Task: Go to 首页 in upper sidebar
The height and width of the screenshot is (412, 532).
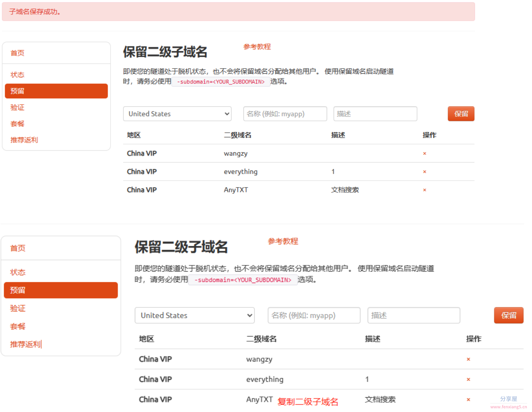Action: pyautogui.click(x=17, y=53)
